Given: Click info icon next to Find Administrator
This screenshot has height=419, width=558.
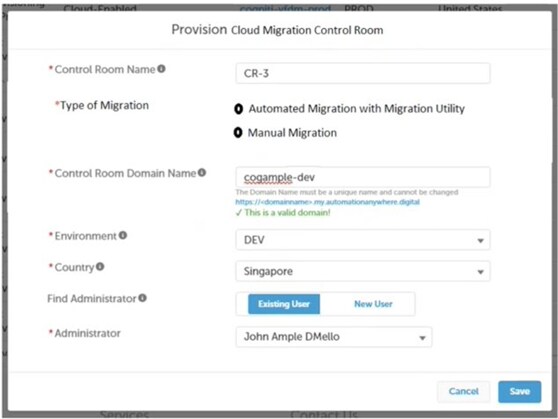Looking at the screenshot, I should click(x=142, y=298).
